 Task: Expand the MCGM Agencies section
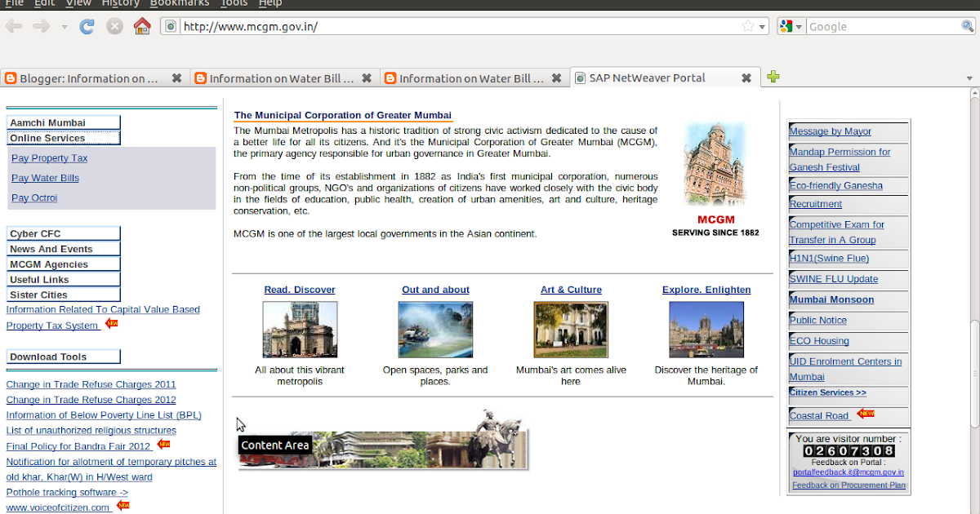coord(64,264)
